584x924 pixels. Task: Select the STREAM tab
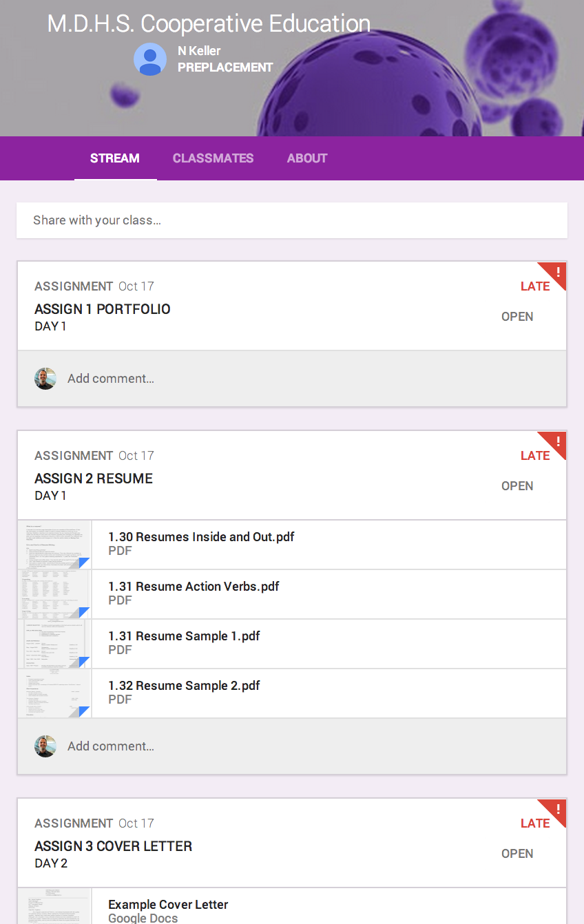pos(114,158)
